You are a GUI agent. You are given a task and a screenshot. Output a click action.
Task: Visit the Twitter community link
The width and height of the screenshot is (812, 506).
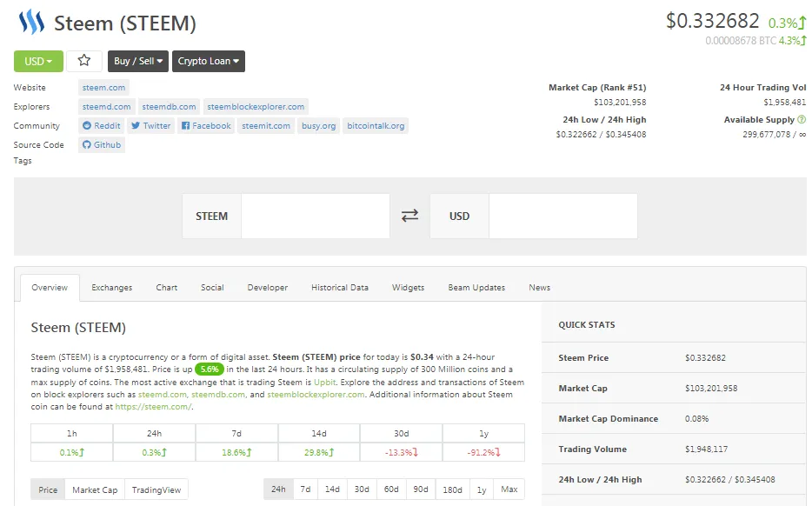point(150,126)
